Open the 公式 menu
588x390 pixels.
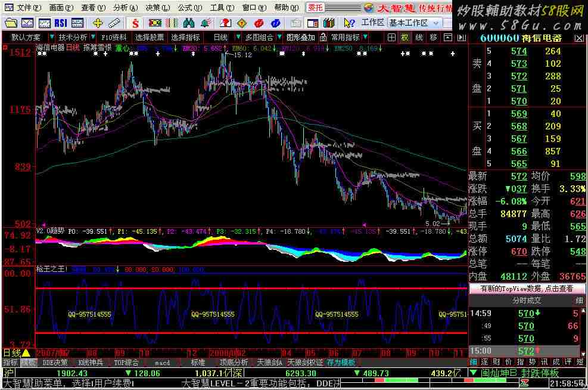[x=190, y=8]
